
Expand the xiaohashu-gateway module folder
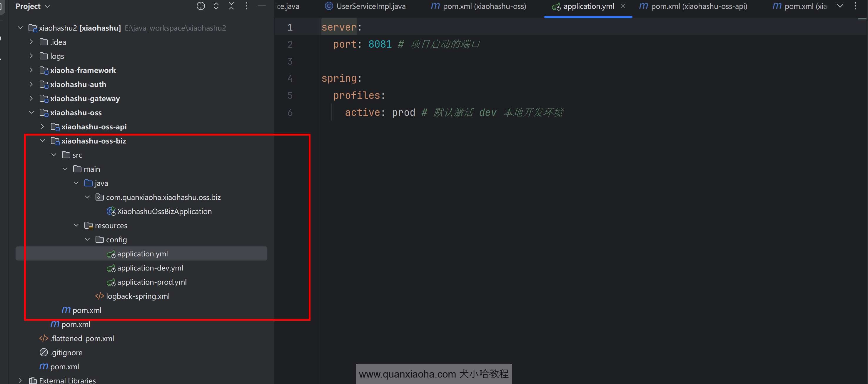pyautogui.click(x=31, y=98)
